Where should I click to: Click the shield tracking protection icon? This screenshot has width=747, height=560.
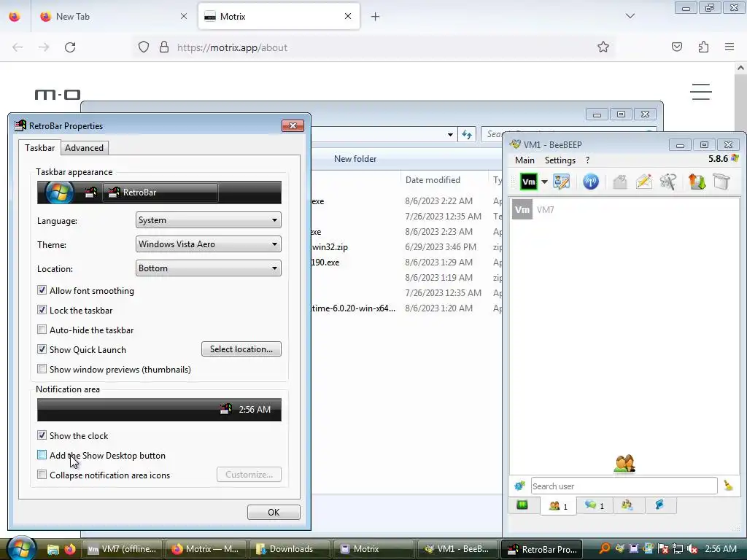click(x=144, y=47)
